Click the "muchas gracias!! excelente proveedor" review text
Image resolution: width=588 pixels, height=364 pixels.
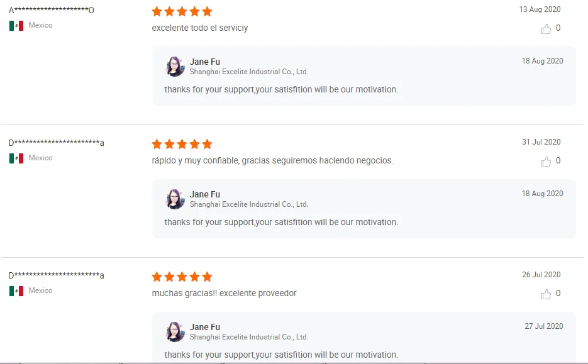224,293
